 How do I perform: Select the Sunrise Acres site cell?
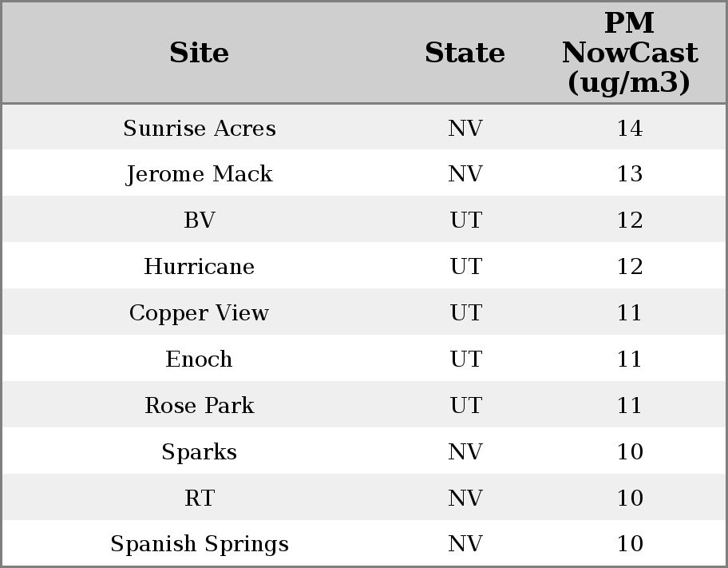pos(200,128)
